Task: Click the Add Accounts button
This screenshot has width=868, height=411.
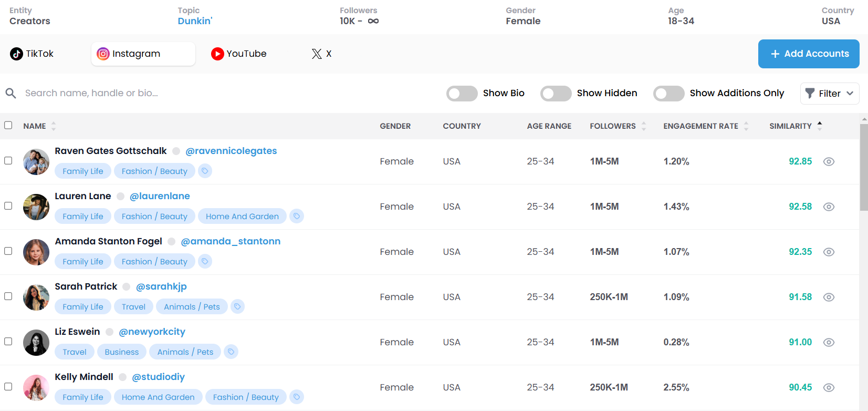Action: pyautogui.click(x=808, y=54)
